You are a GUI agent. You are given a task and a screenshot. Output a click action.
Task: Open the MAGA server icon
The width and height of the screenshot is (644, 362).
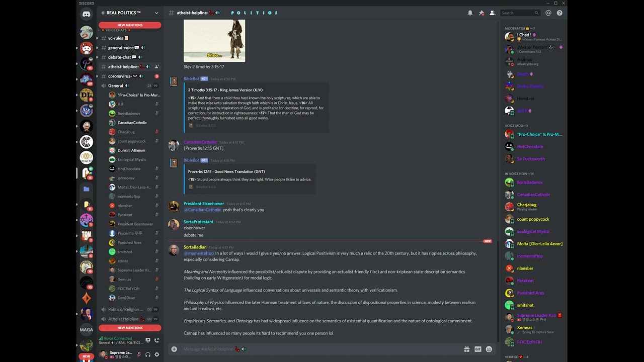point(86,330)
